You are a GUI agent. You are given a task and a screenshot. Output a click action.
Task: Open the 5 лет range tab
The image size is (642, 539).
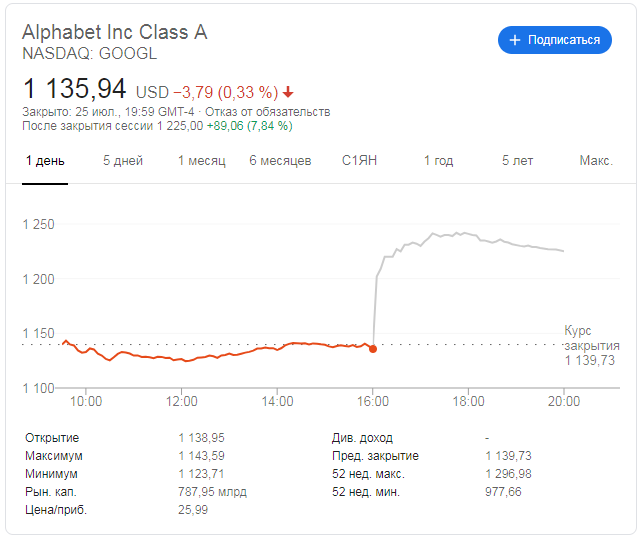pyautogui.click(x=518, y=161)
